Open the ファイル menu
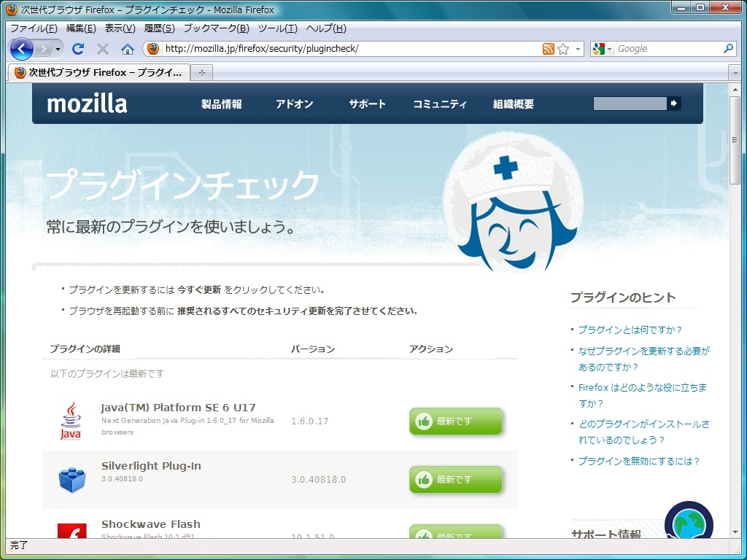747x560 pixels. [34, 28]
